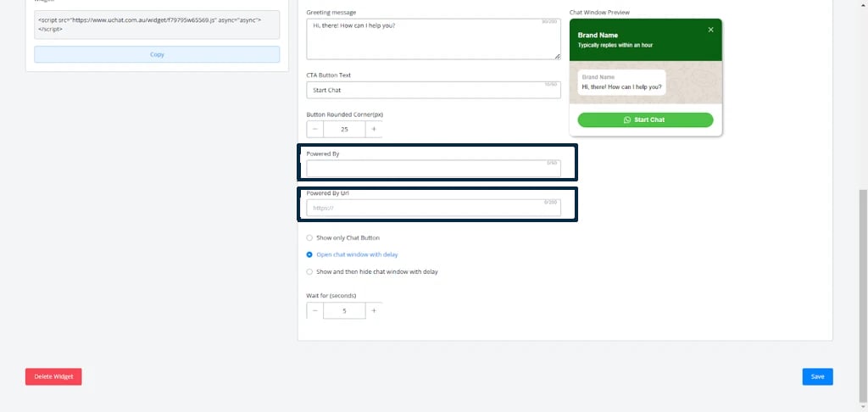Click the WhatsApp icon on Start Chat

(627, 120)
